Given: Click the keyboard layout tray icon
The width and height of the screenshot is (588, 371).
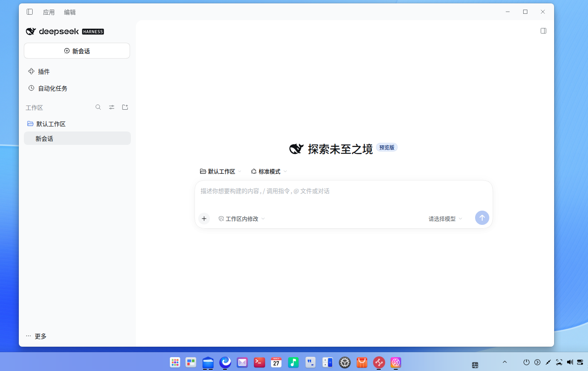Looking at the screenshot, I should point(475,365).
